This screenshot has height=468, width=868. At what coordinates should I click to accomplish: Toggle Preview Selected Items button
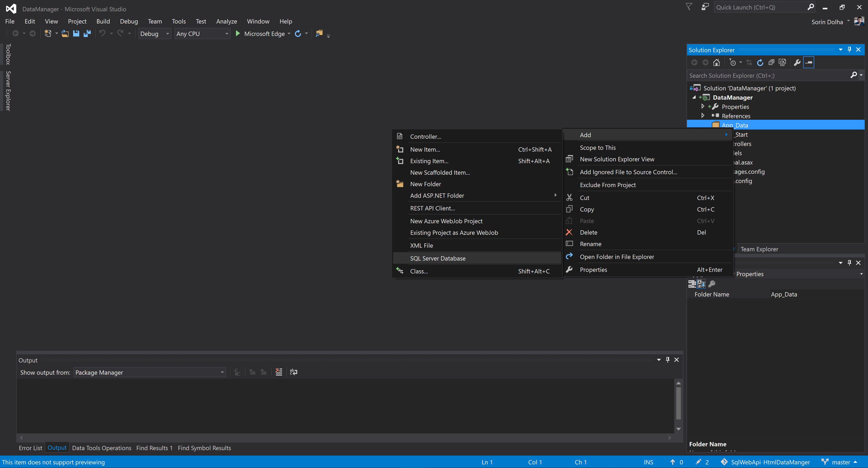click(x=809, y=62)
